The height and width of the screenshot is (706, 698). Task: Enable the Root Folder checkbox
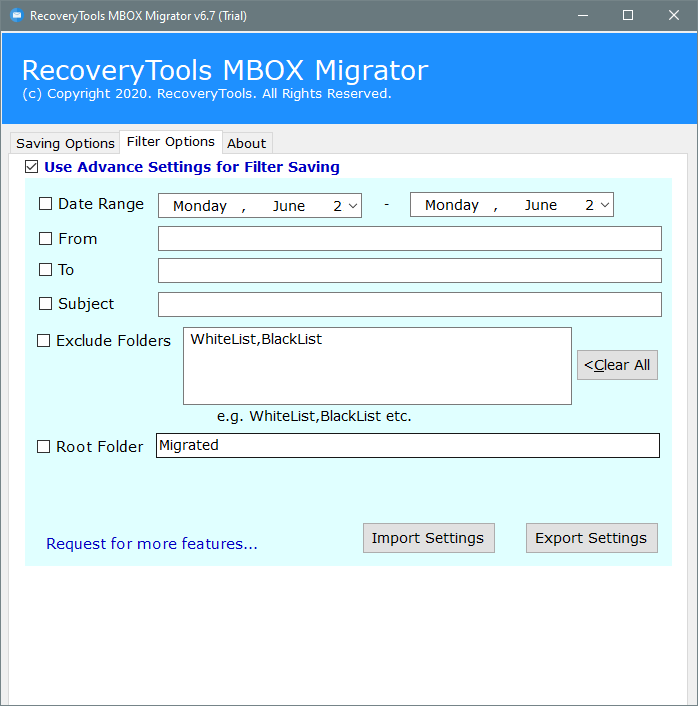pos(43,447)
